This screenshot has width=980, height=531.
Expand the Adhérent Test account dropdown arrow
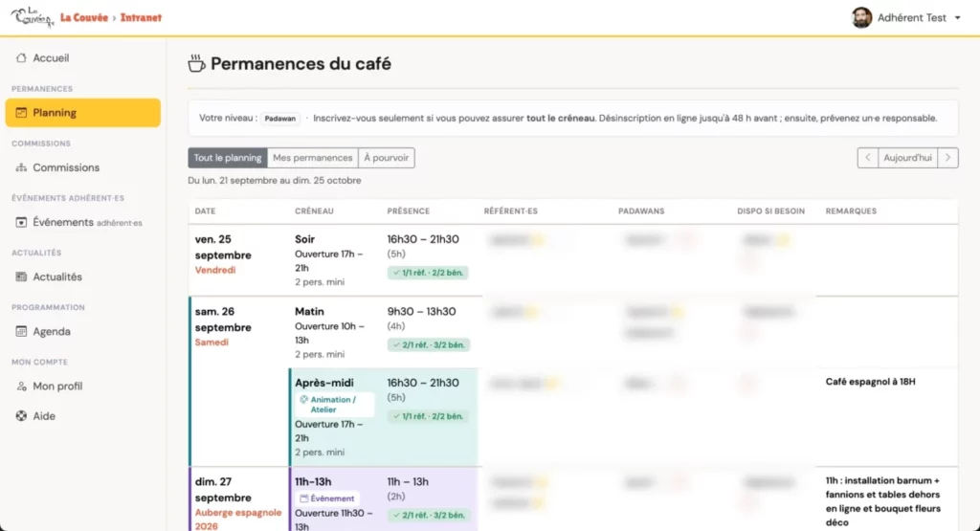pyautogui.click(x=957, y=18)
